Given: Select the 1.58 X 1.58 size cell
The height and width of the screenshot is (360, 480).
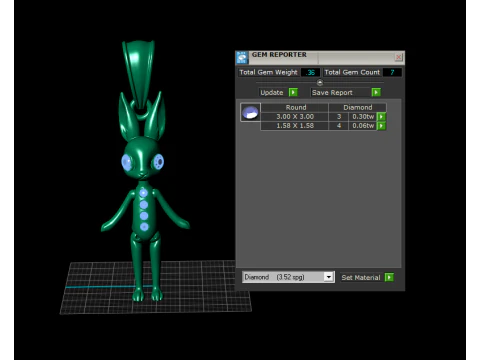Looking at the screenshot, I should tap(295, 126).
